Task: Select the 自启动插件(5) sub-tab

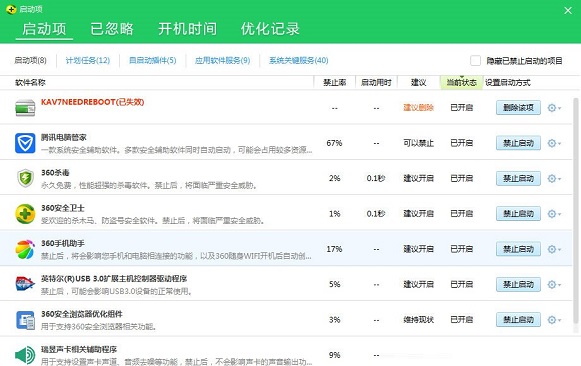Action: point(153,60)
